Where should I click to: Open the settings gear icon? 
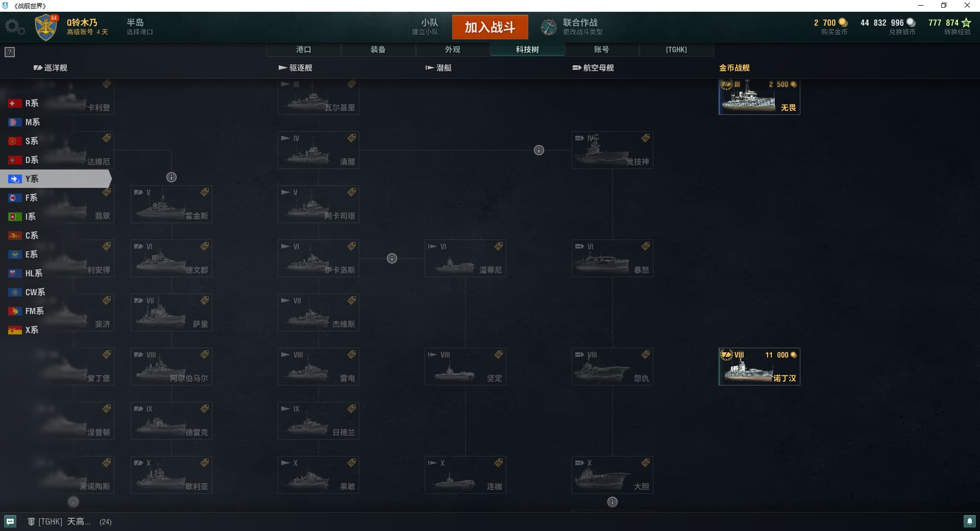[14, 27]
